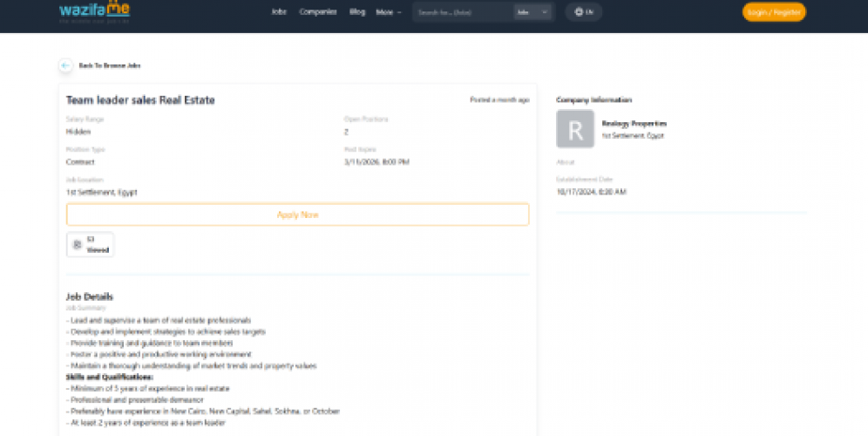Click the Login / Register button
This screenshot has height=436, width=868.
click(x=774, y=11)
